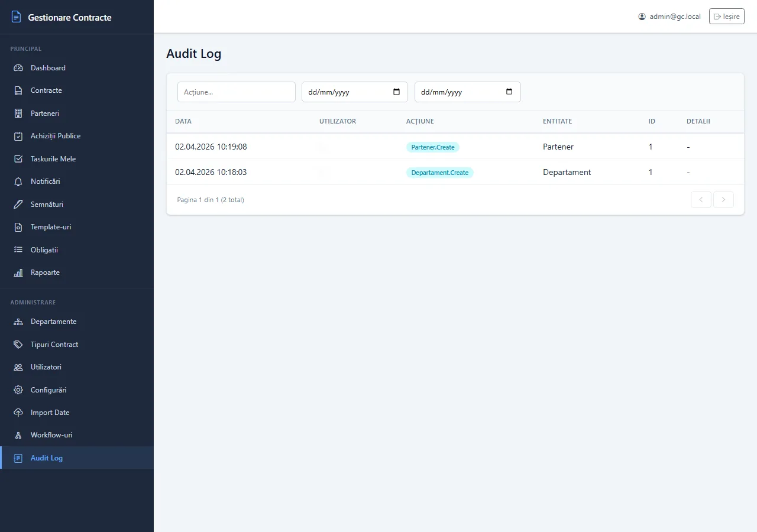Viewport: 757px width, 532px height.
Task: Click the Entitate cell reading Departament
Action: tap(567, 172)
